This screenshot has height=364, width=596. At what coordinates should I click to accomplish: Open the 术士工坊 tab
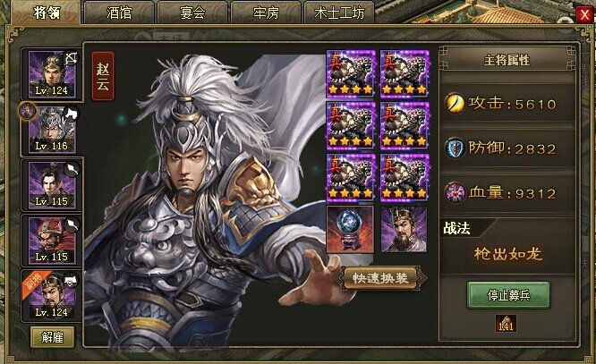339,13
